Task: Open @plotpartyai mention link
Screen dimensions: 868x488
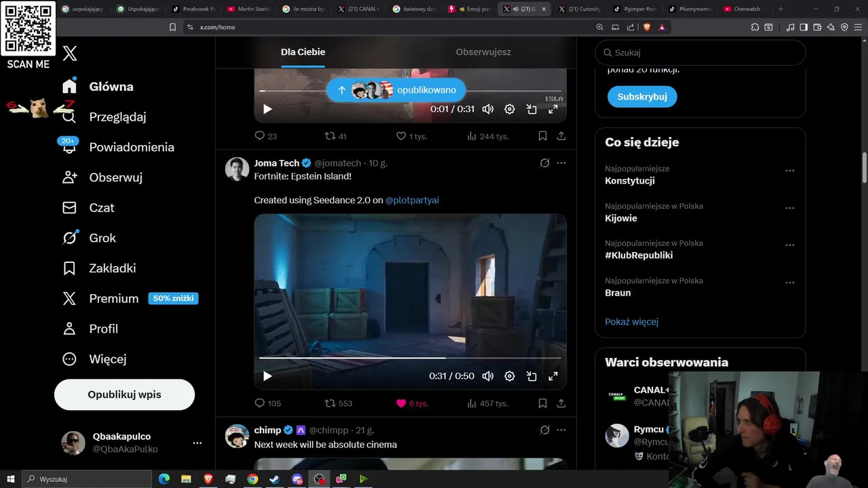Action: coord(412,200)
